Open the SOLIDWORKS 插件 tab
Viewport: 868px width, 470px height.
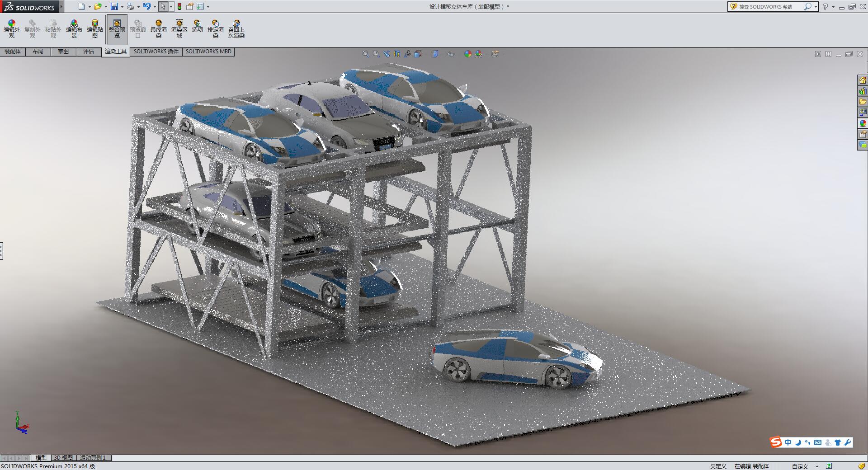[156, 52]
